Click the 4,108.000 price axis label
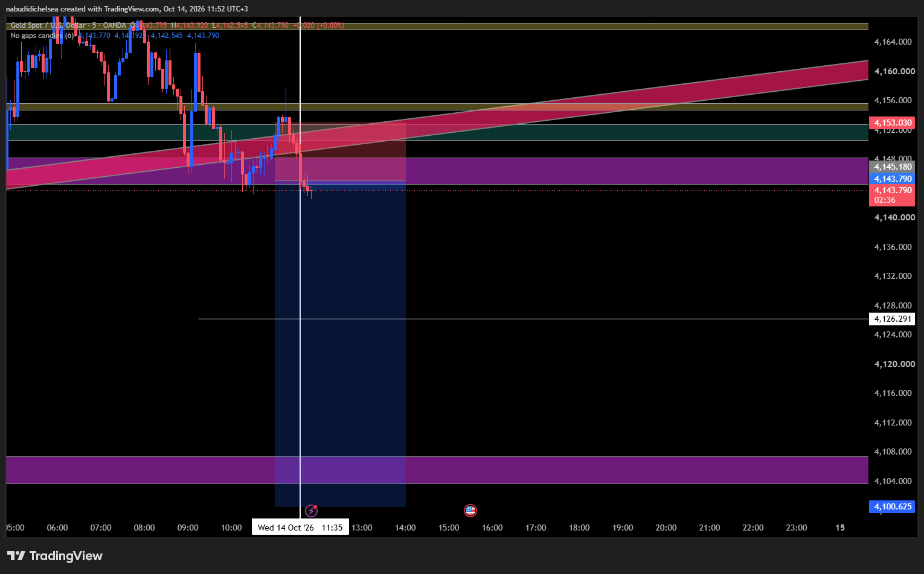Screen dimensions: 924x574 pos(893,451)
